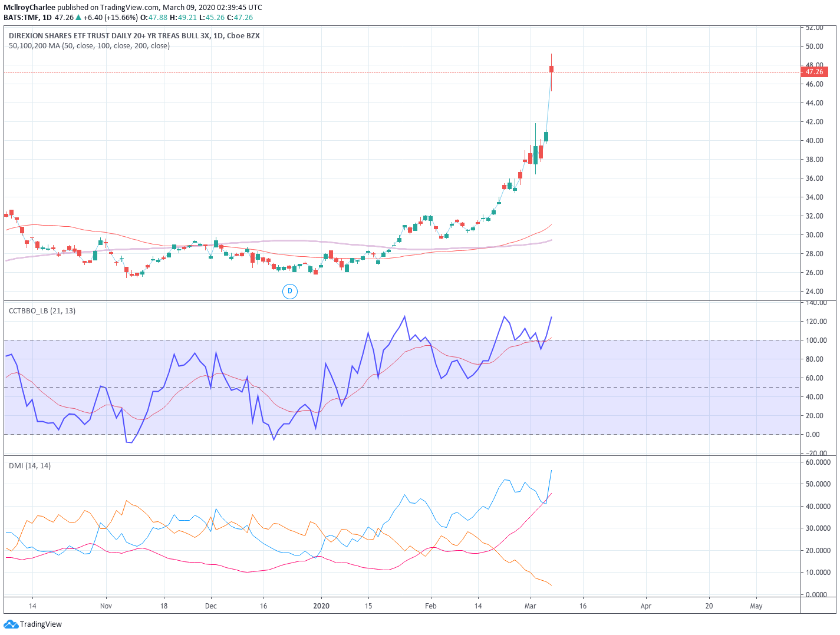This screenshot has height=635, width=840.
Task: Click the dividend 'D' marker on chart
Action: (x=289, y=291)
